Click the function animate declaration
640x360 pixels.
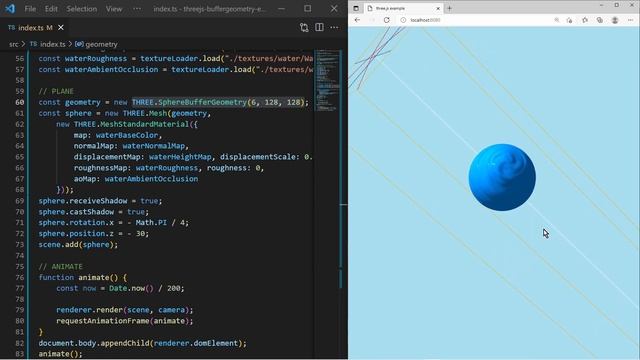82,278
